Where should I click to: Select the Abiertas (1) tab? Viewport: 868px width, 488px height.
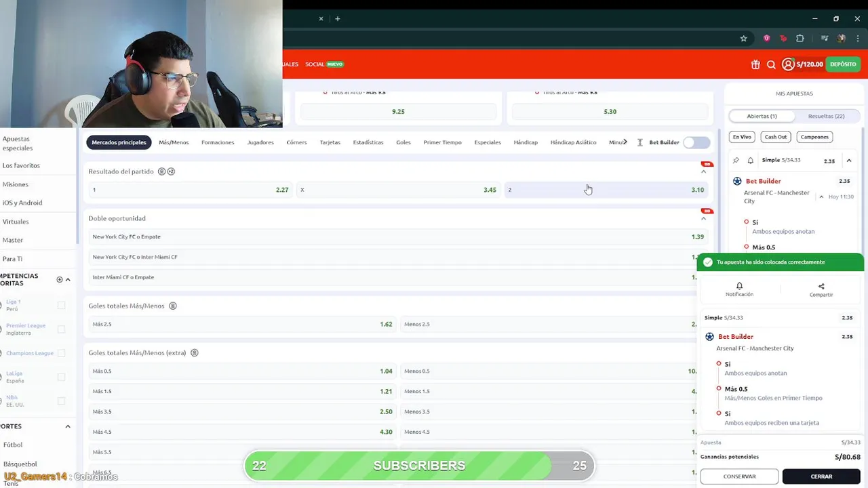762,116
